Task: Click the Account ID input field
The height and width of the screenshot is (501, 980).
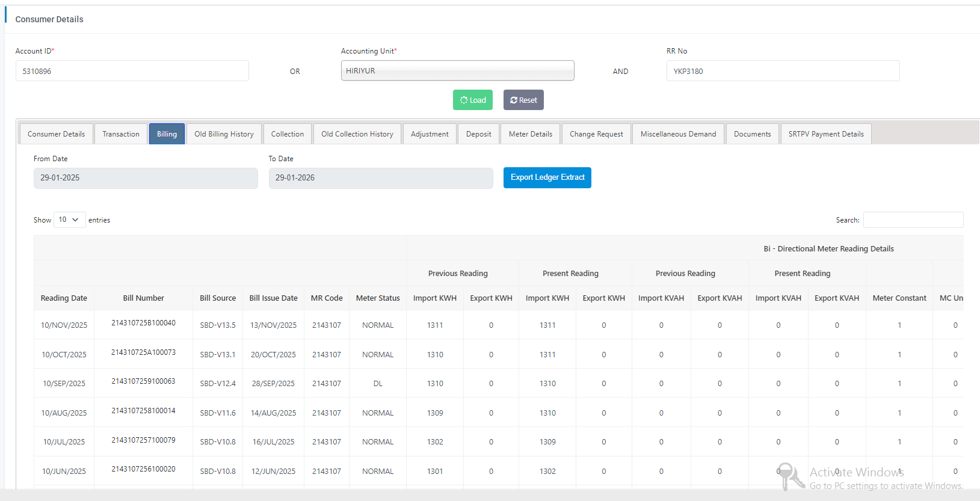Action: (132, 71)
